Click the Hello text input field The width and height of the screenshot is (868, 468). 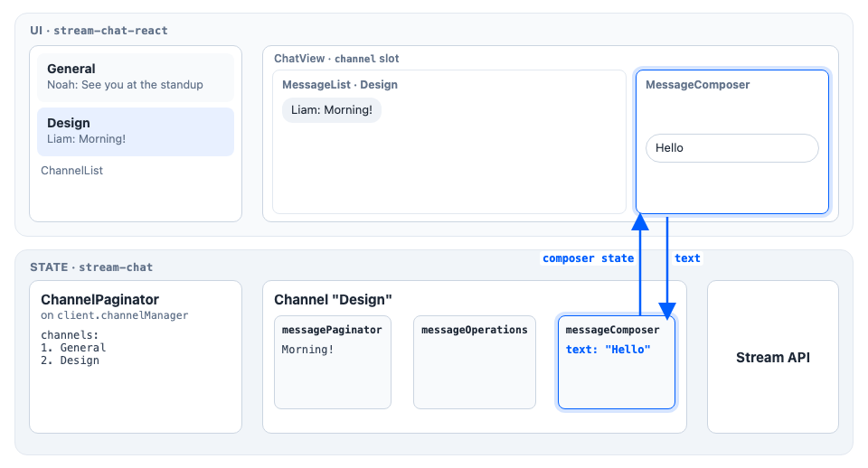tap(731, 148)
